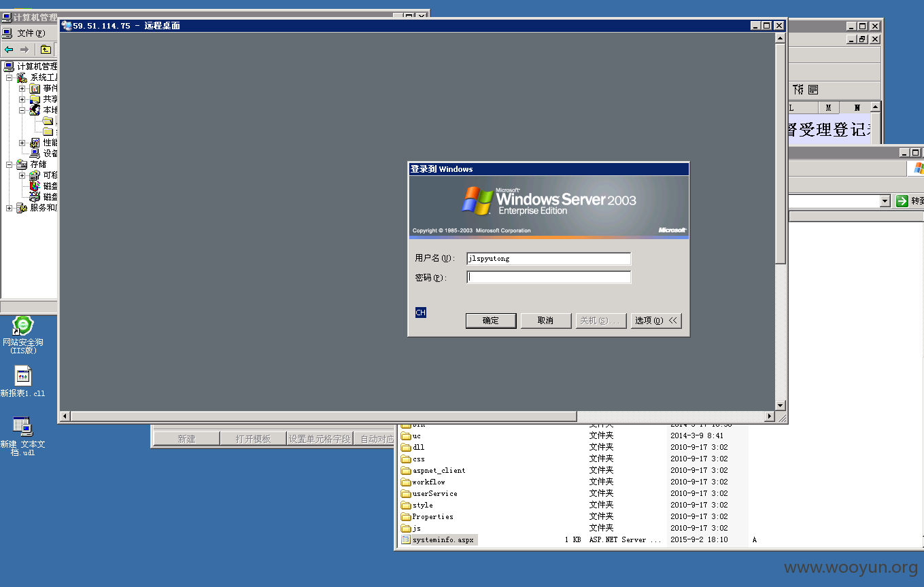The height and width of the screenshot is (587, 924).
Task: Collapse the 本地 tree branch
Action: tap(22, 110)
